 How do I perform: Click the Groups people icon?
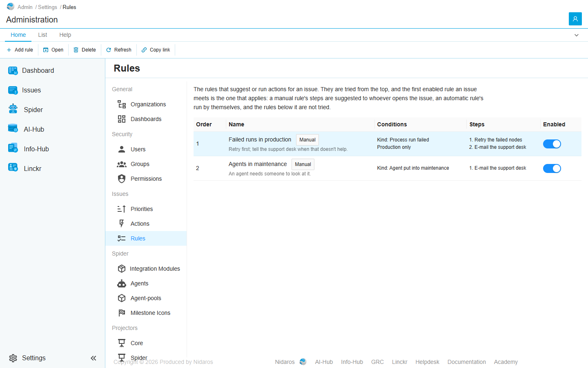point(122,164)
